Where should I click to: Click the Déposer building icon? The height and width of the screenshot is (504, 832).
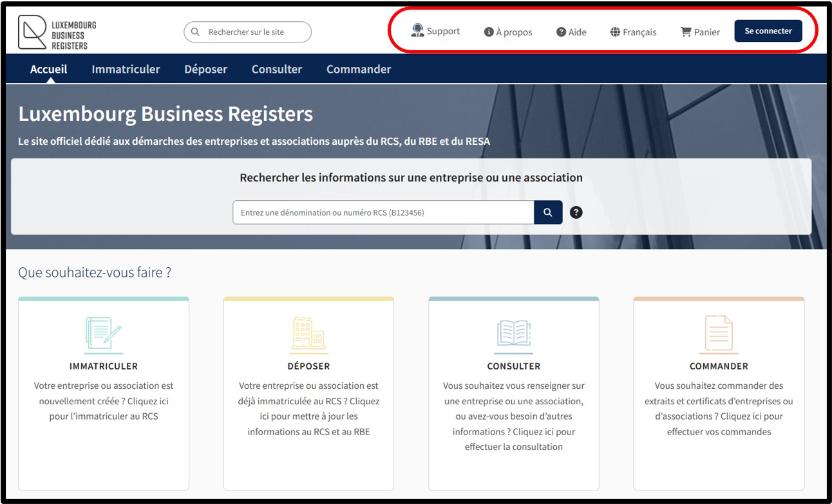(x=308, y=333)
